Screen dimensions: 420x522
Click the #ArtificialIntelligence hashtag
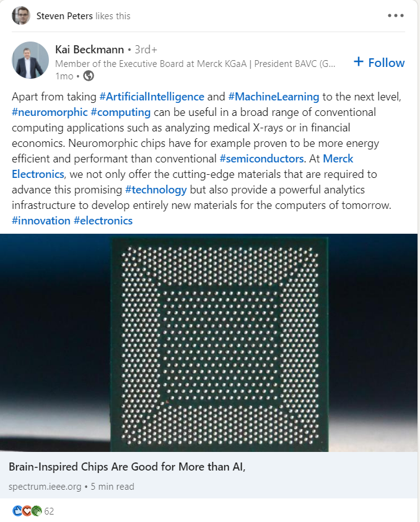(x=152, y=97)
